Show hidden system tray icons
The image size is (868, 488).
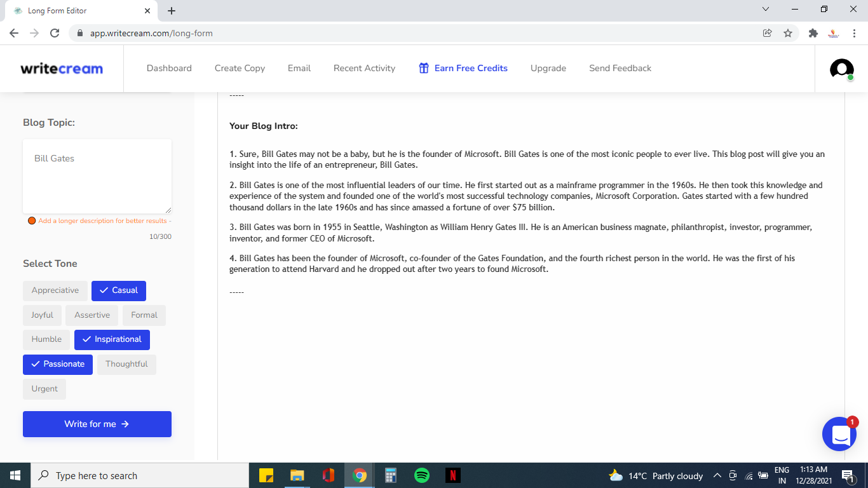click(x=717, y=475)
